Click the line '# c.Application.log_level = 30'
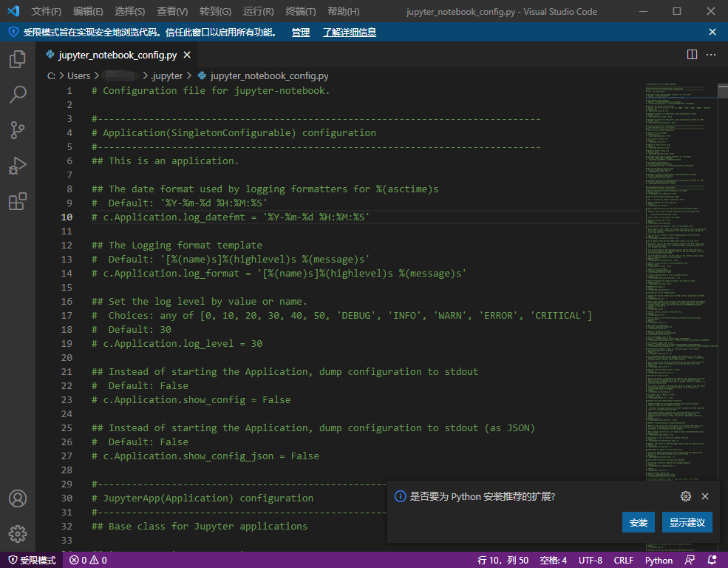This screenshot has height=568, width=728. [177, 343]
